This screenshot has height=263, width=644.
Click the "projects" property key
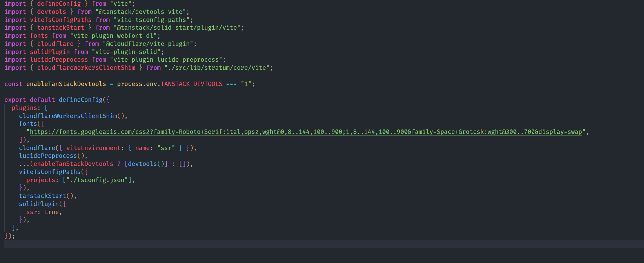tap(41, 180)
